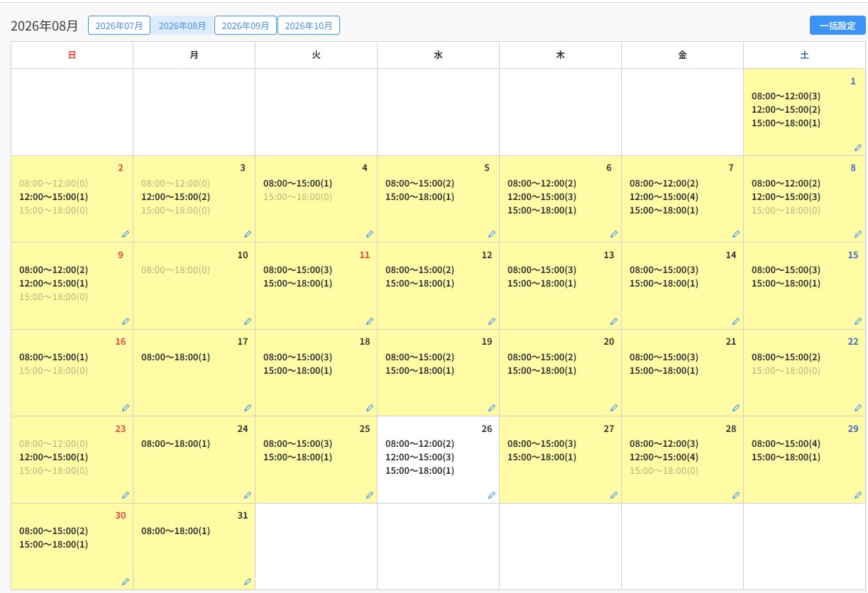Click the edit pencil on day 21

click(x=735, y=408)
